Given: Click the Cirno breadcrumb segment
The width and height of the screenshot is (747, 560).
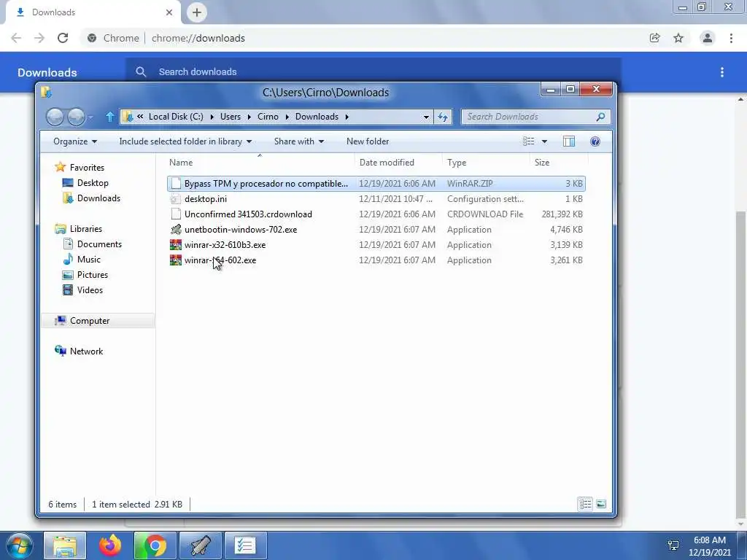Looking at the screenshot, I should click(268, 117).
